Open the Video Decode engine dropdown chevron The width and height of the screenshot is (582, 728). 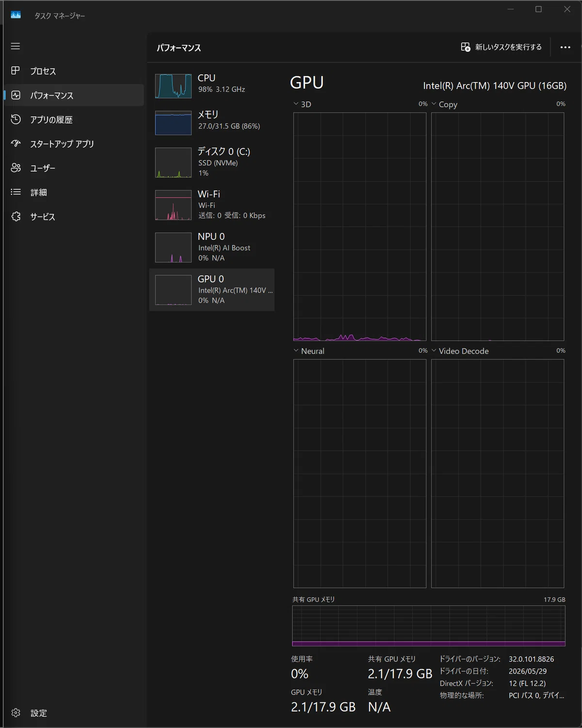point(434,350)
